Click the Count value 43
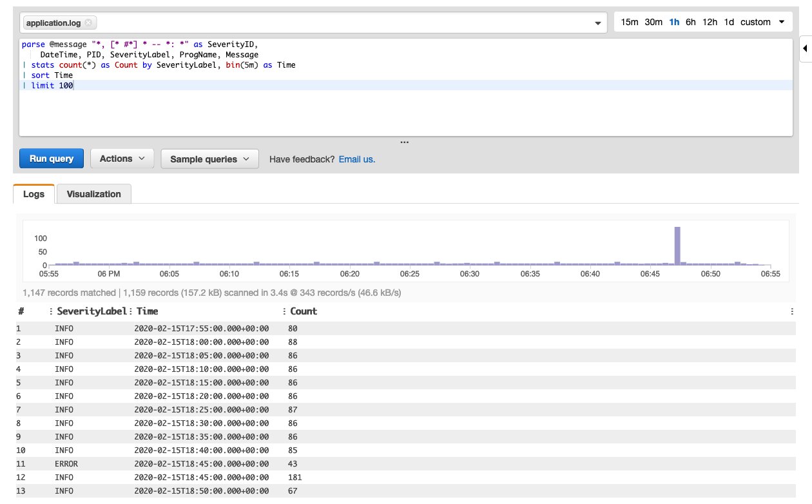The image size is (812, 504). [293, 464]
